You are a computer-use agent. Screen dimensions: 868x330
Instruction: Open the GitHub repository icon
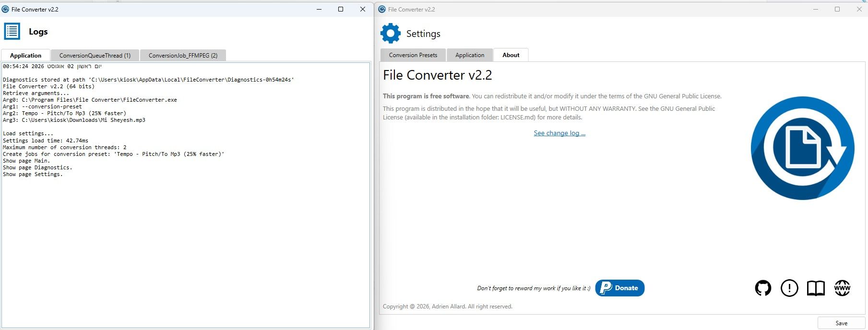[x=763, y=288]
